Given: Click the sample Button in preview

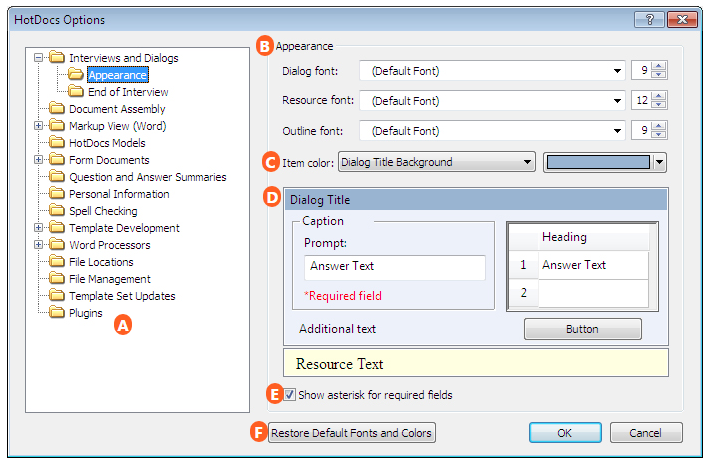Looking at the screenshot, I should pyautogui.click(x=582, y=329).
